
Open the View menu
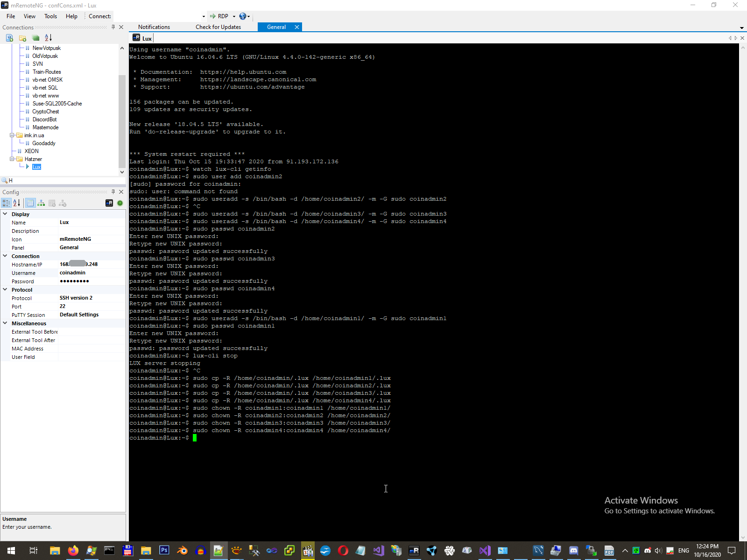pyautogui.click(x=29, y=16)
